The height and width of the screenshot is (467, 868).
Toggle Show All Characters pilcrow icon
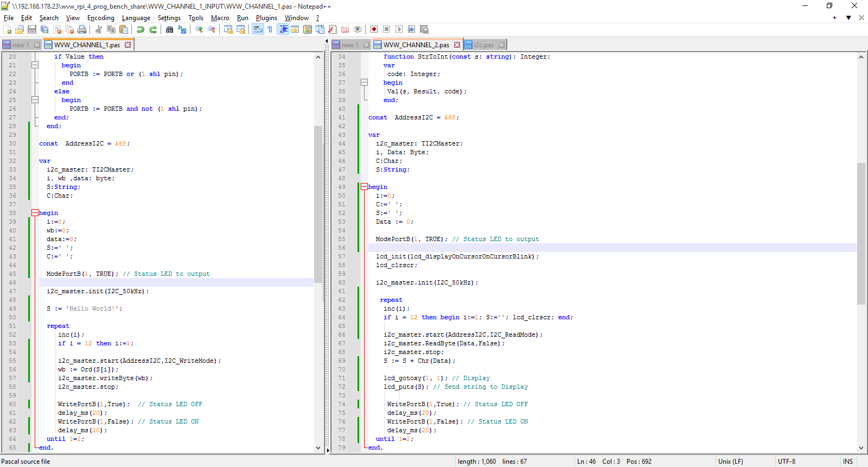(x=270, y=29)
